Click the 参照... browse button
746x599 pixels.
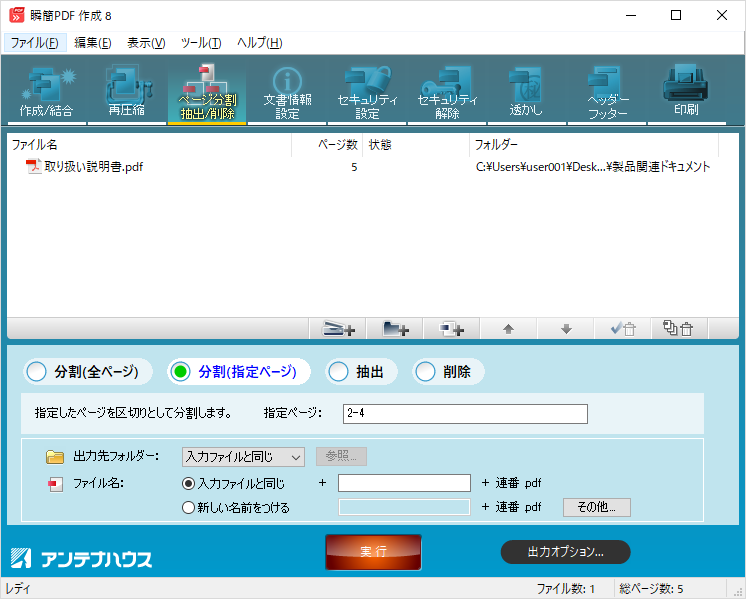341,456
